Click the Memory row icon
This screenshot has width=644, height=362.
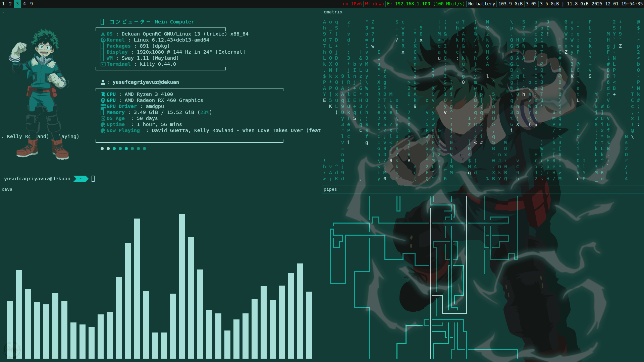102,113
